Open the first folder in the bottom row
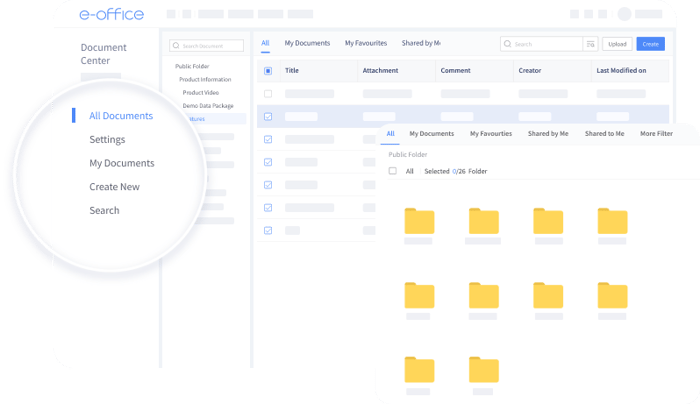 (x=419, y=368)
